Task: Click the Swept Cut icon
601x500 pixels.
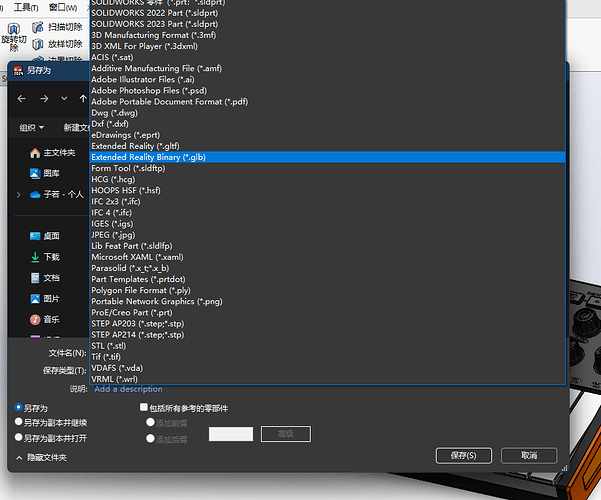Action: 38,27
